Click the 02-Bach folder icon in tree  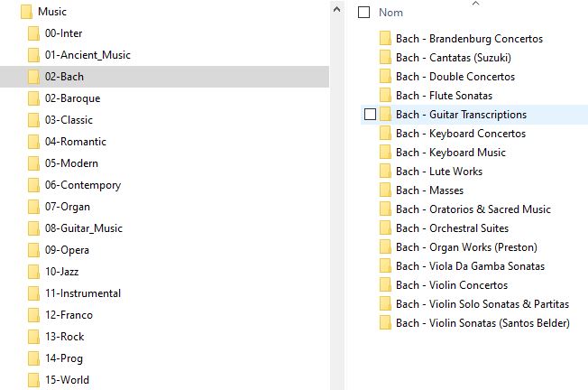[34, 77]
